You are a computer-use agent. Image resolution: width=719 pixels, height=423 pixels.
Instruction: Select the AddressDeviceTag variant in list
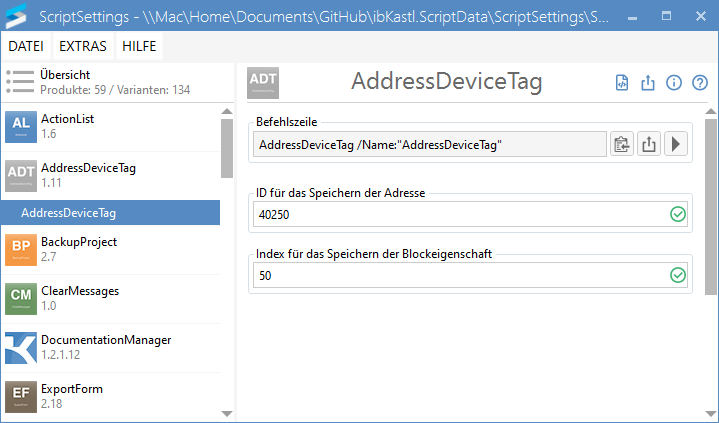point(110,213)
